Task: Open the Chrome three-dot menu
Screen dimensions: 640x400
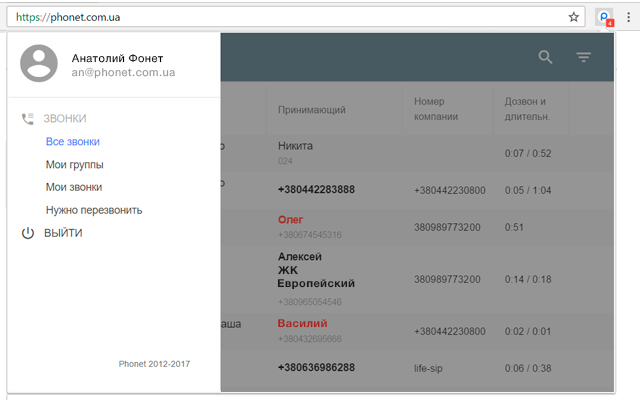Action: pos(629,17)
